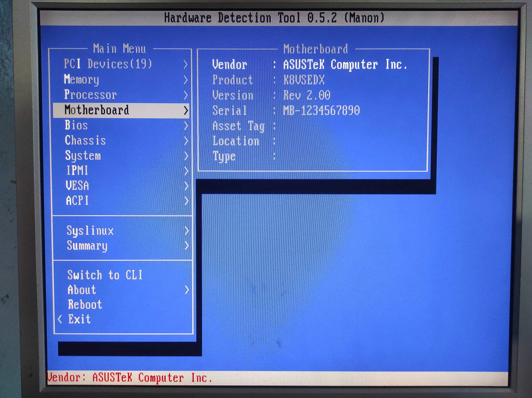Click the Version value Rev 2.00

point(307,95)
